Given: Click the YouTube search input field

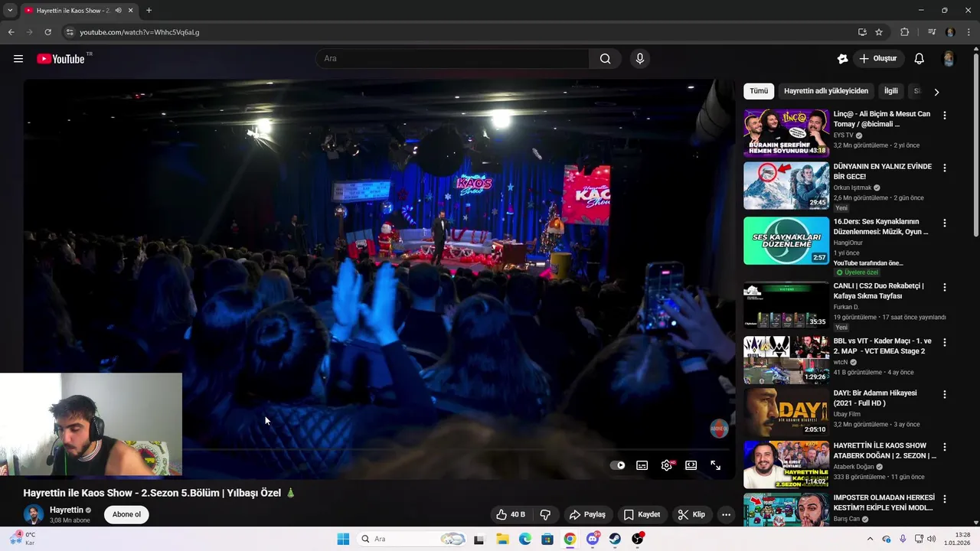Looking at the screenshot, I should tap(452, 59).
